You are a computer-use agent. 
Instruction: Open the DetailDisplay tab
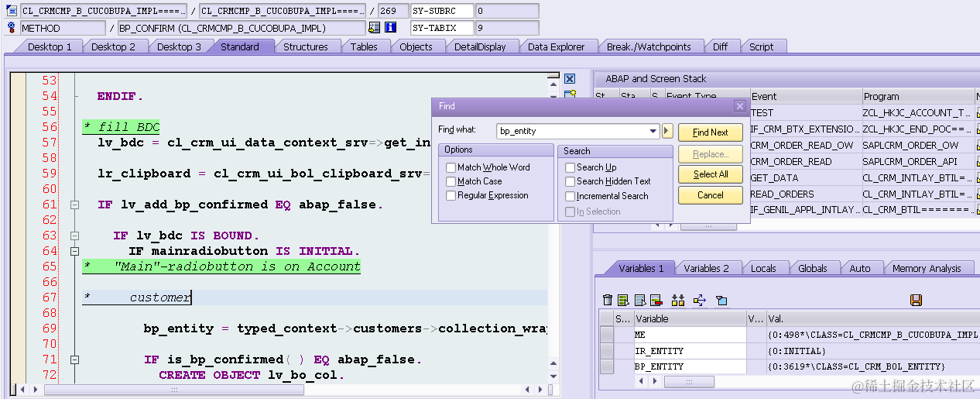(480, 46)
